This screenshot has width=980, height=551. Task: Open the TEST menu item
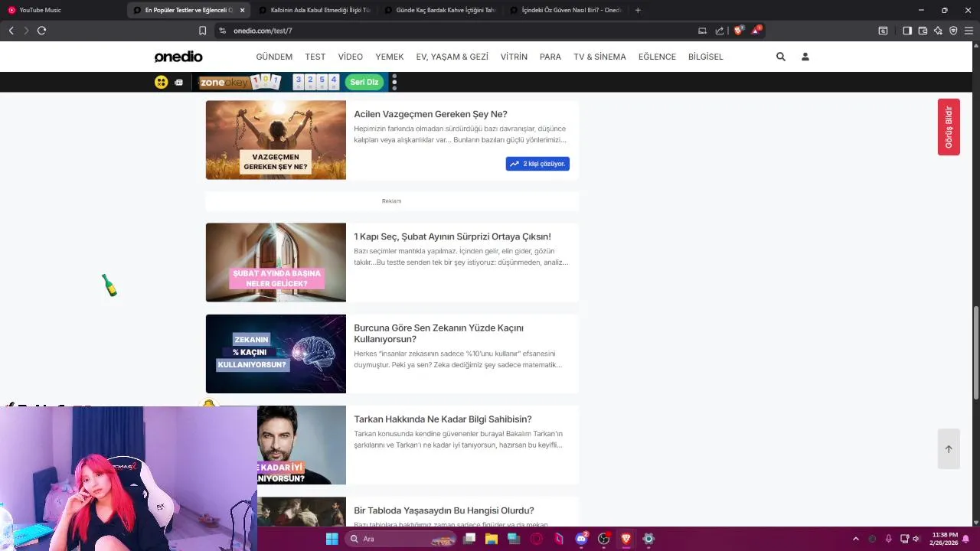(x=315, y=57)
